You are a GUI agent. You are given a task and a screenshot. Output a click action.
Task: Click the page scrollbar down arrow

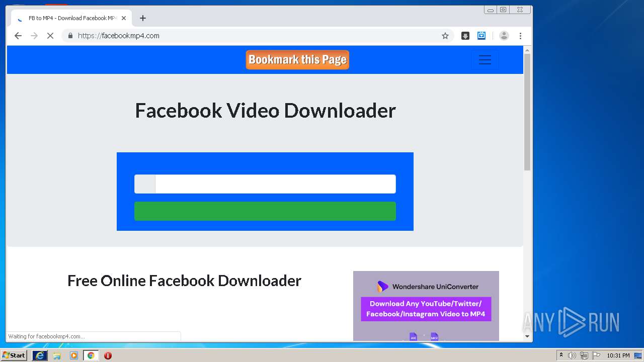527,336
